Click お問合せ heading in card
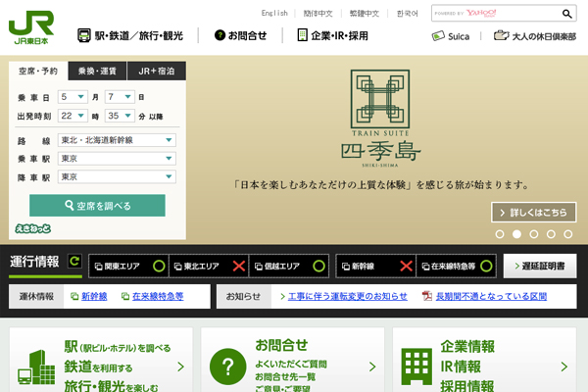The width and height of the screenshot is (588, 392). 281,345
